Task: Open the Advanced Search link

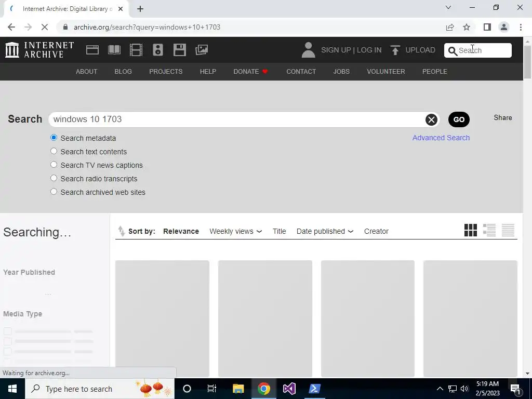Action: pos(441,138)
